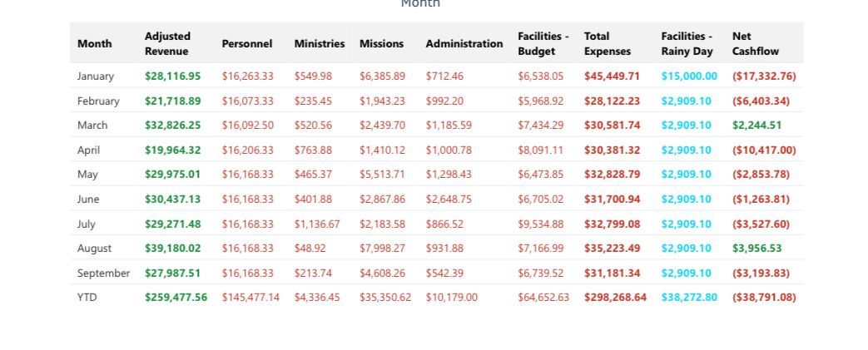Viewport: 868px width, 350px height.
Task: Click June's administration value $2,648.75
Action: click(x=449, y=200)
